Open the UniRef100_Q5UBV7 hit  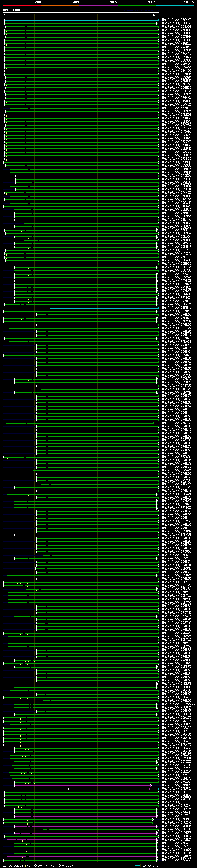pyautogui.click(x=177, y=139)
